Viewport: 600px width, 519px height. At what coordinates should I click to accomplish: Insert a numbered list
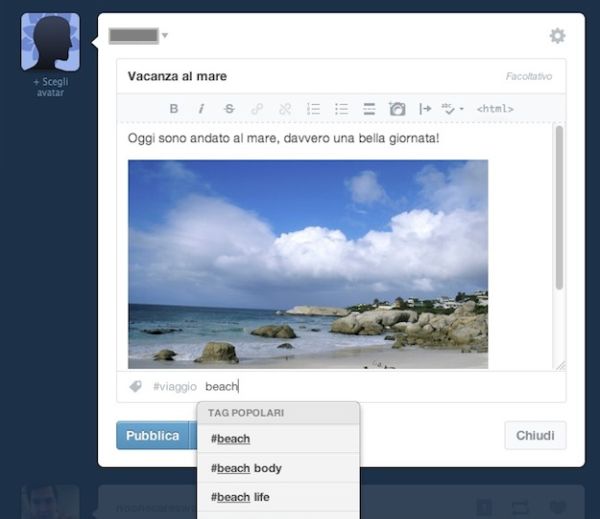[313, 109]
